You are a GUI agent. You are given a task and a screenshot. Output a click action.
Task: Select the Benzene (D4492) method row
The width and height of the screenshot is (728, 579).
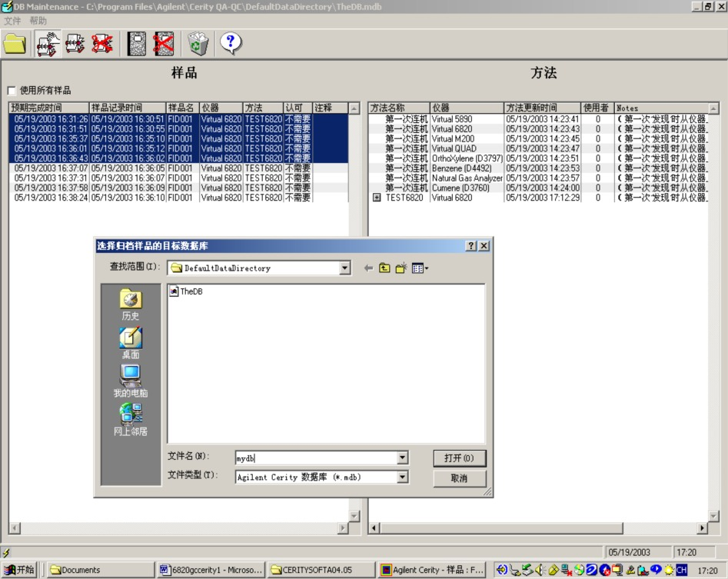pos(538,168)
